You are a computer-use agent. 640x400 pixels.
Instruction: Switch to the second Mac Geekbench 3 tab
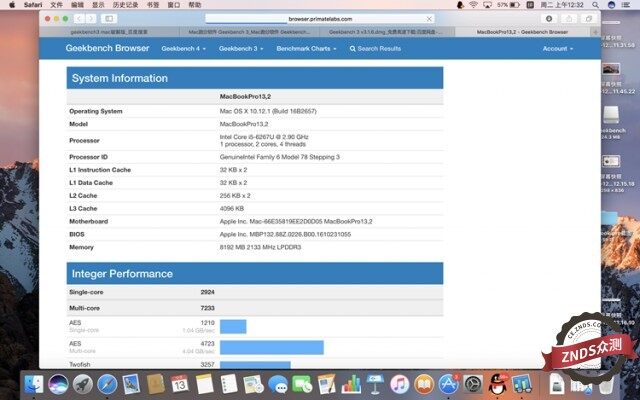point(249,32)
